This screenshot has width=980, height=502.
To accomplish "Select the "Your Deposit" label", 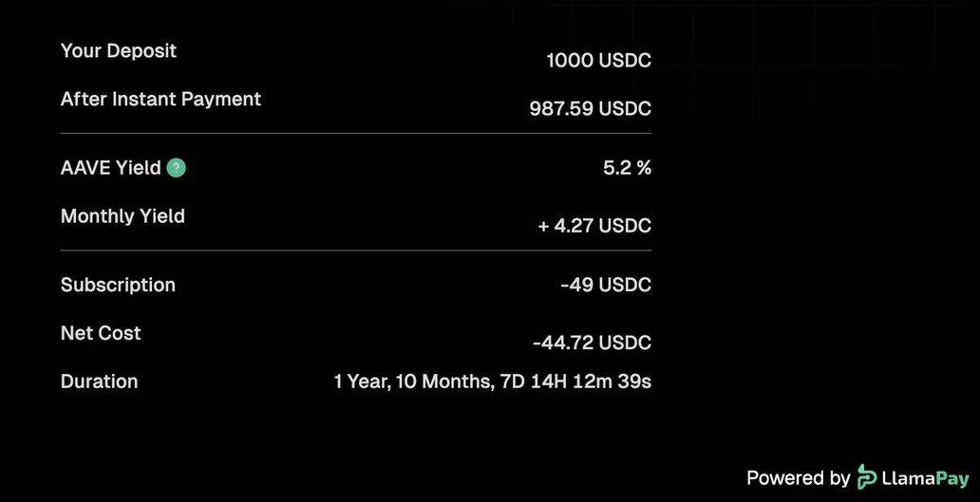I will click(x=119, y=51).
